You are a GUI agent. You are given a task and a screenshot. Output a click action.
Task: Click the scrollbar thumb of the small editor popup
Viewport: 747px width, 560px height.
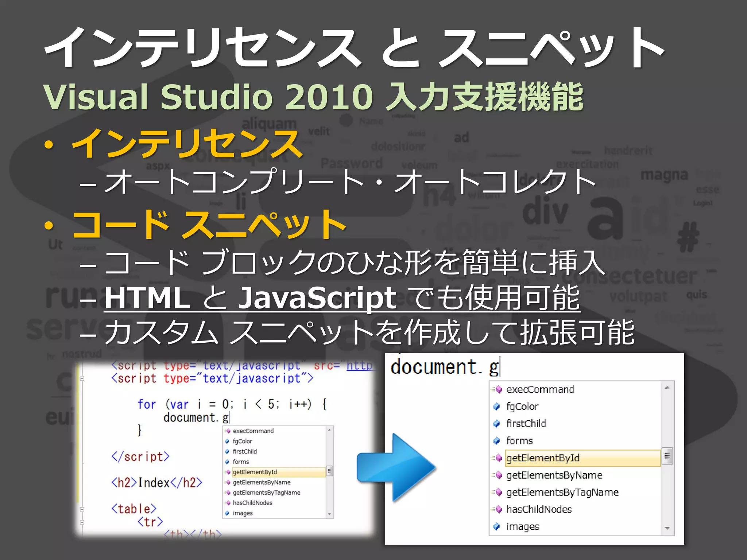click(x=329, y=471)
